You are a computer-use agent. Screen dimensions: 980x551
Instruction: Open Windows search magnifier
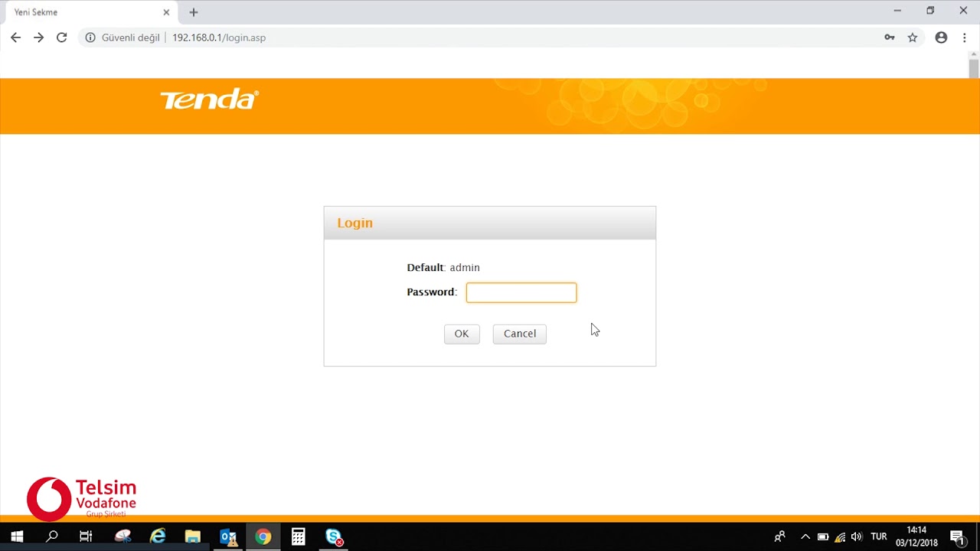coord(52,537)
